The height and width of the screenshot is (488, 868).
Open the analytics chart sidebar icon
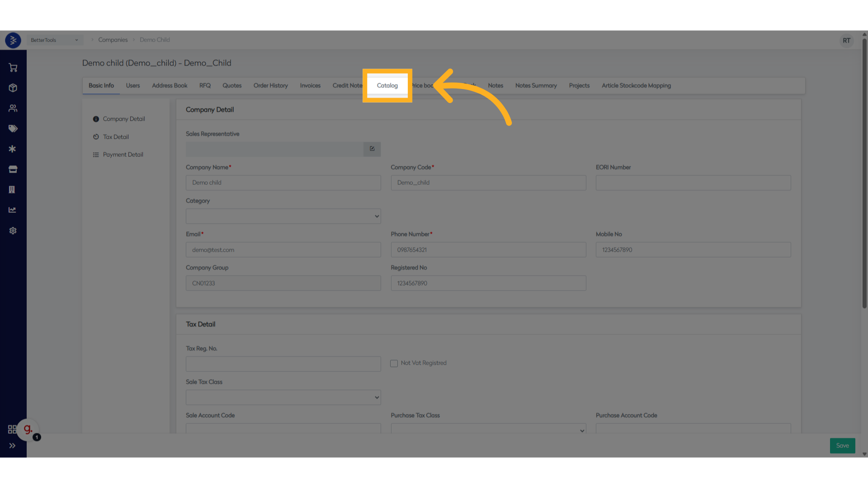point(13,210)
